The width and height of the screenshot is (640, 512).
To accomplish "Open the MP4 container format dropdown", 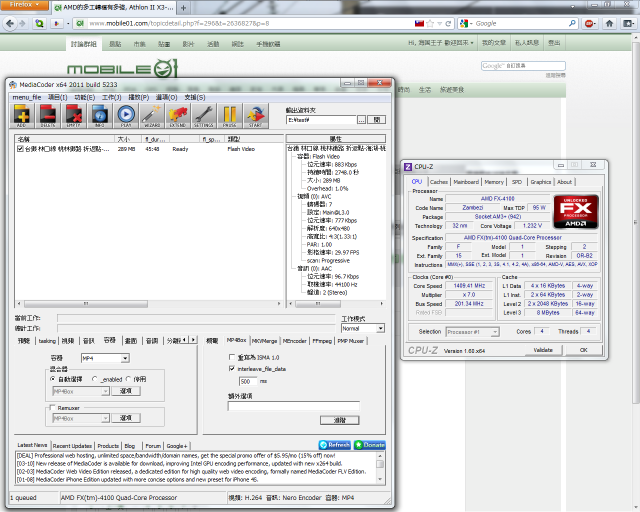I will tap(125, 358).
